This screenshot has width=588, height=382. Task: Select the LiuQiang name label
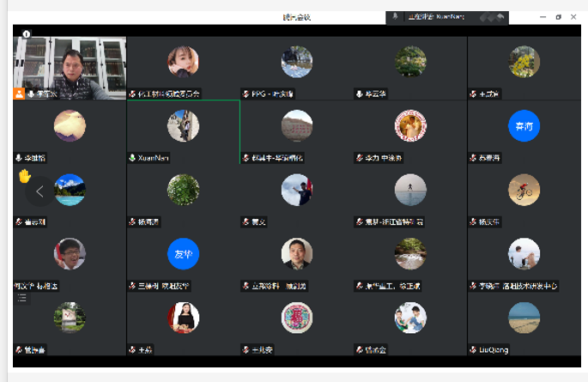click(494, 349)
